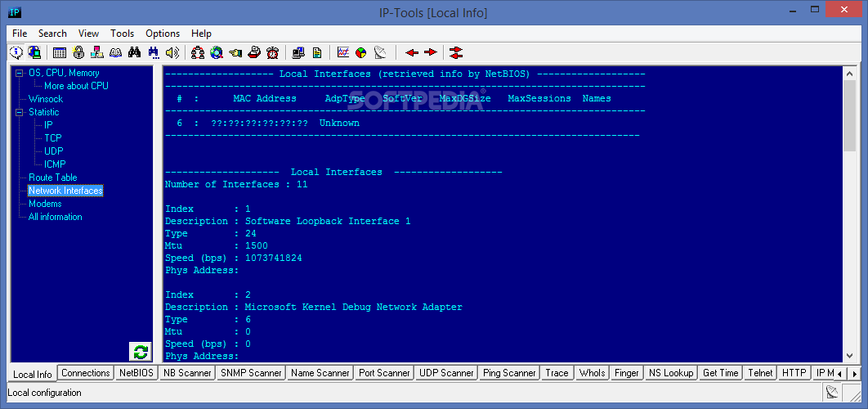Select Route Table in the tree
This screenshot has width=868, height=409.
(53, 178)
